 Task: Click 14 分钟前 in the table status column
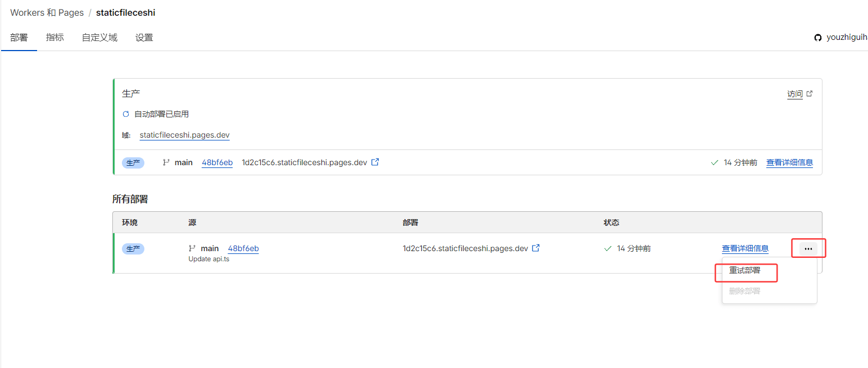point(634,248)
